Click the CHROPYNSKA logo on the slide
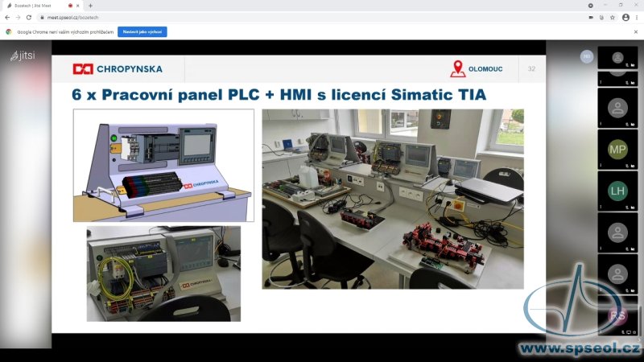Viewport: 644px width, 362px height. tap(118, 69)
